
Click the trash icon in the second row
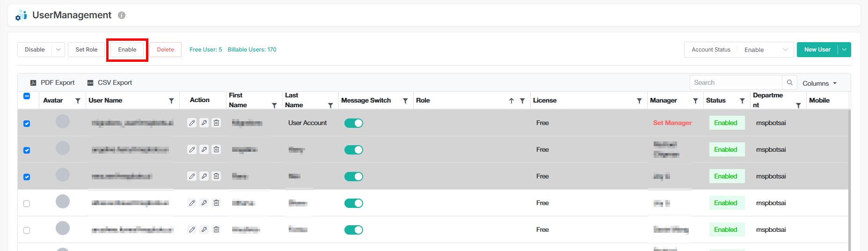[x=216, y=149]
